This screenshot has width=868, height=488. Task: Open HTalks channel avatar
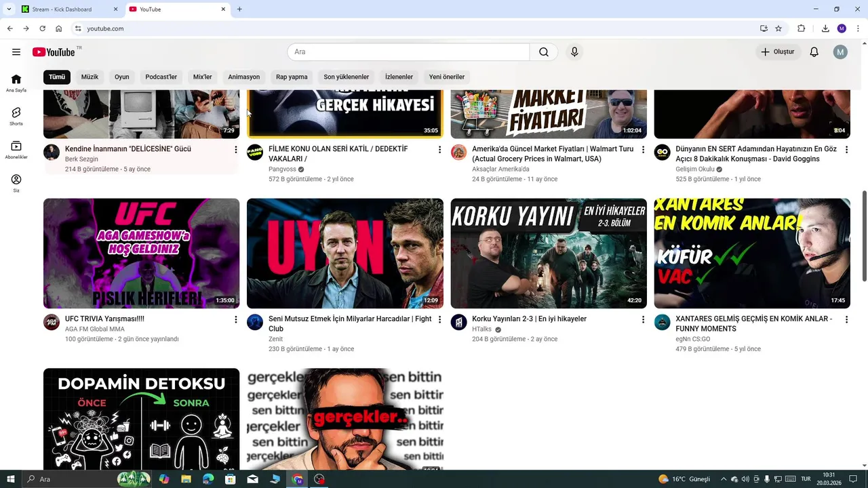pos(459,322)
